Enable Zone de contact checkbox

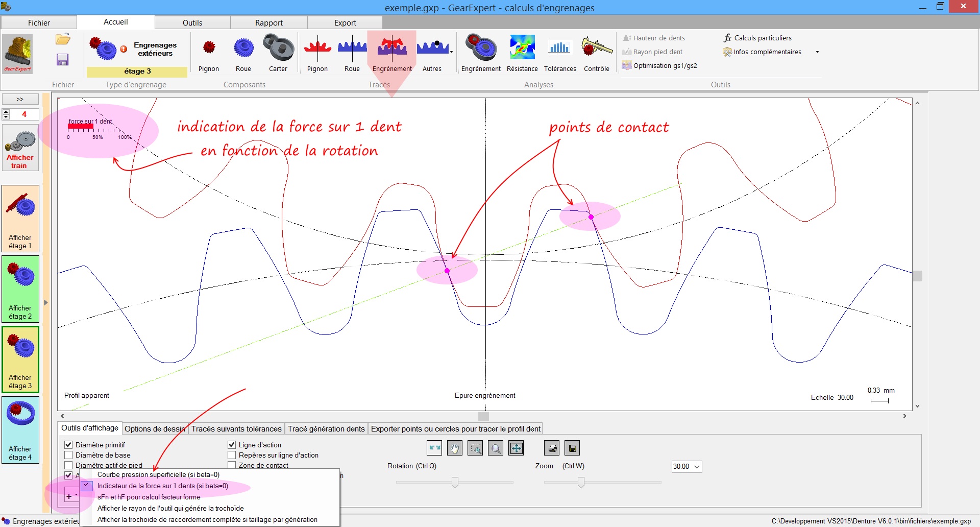point(232,465)
